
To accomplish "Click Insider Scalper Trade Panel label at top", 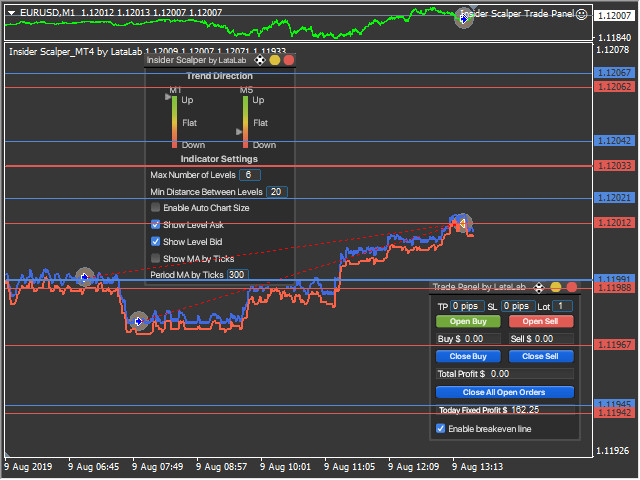I will [517, 14].
